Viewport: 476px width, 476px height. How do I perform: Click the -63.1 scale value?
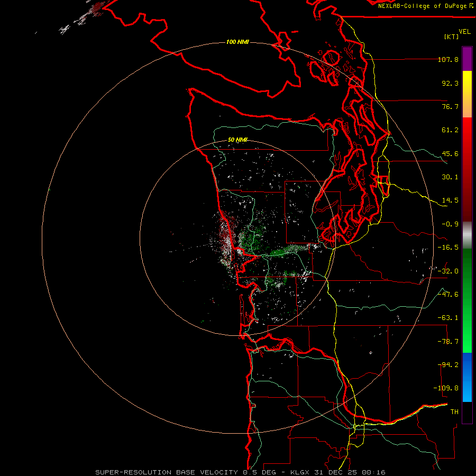click(448, 318)
